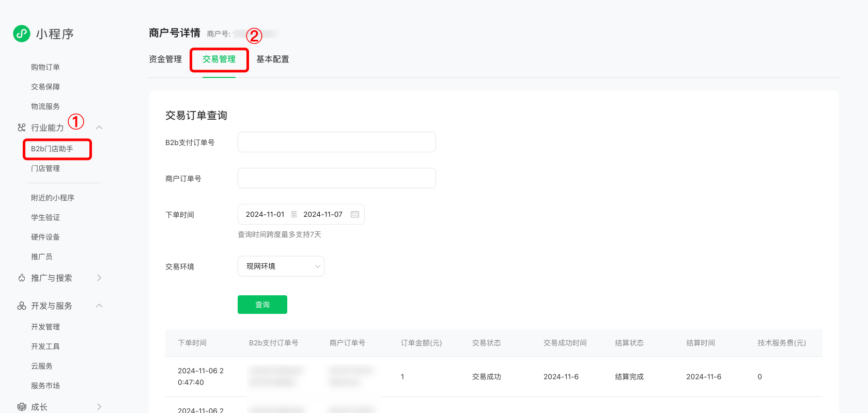Focus the B2b支付订单号 input field
This screenshot has height=413, width=868.
tap(337, 142)
